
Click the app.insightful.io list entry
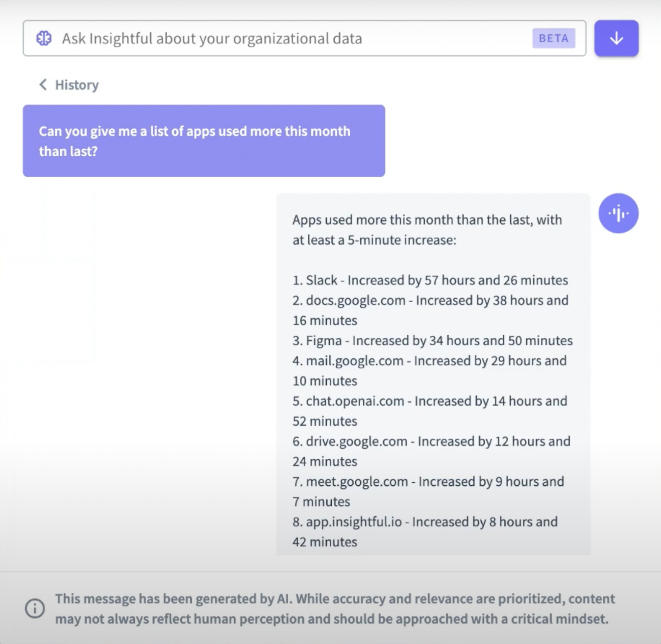(x=425, y=532)
